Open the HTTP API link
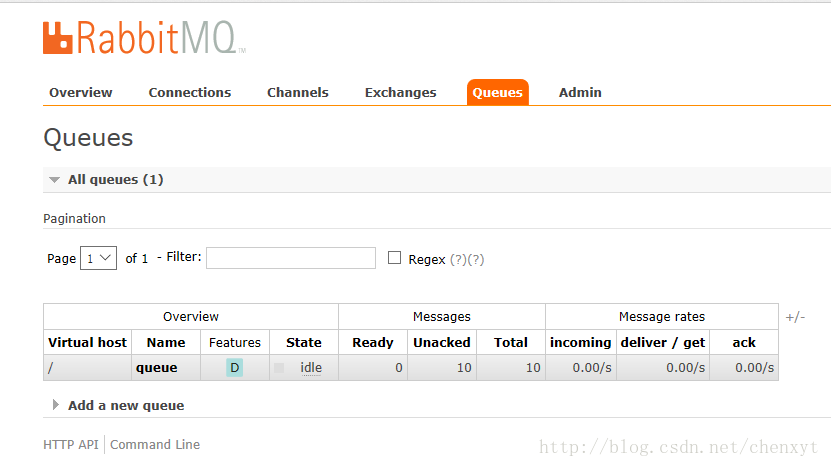This screenshot has width=831, height=467. click(x=71, y=445)
